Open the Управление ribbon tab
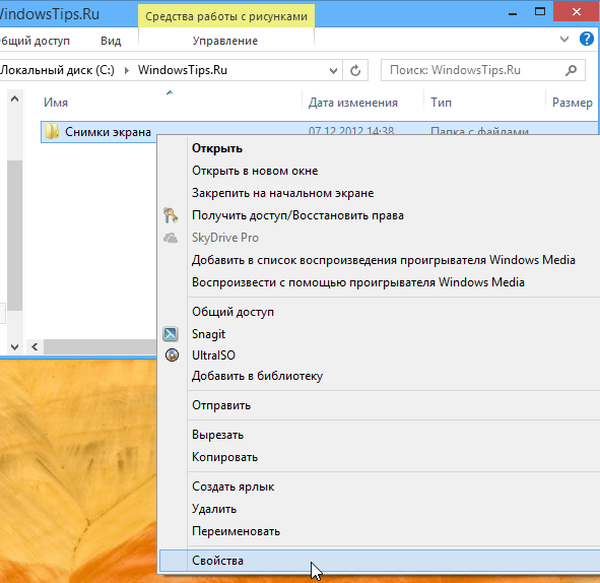 click(x=225, y=41)
